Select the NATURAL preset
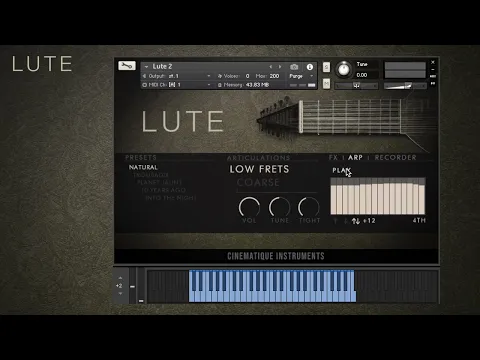480x360 pixels. tap(143, 167)
